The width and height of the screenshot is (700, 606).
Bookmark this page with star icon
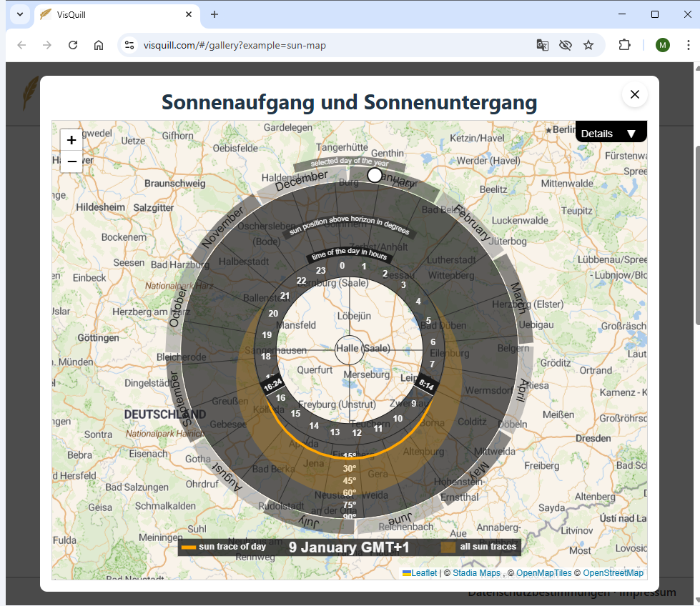pyautogui.click(x=588, y=45)
